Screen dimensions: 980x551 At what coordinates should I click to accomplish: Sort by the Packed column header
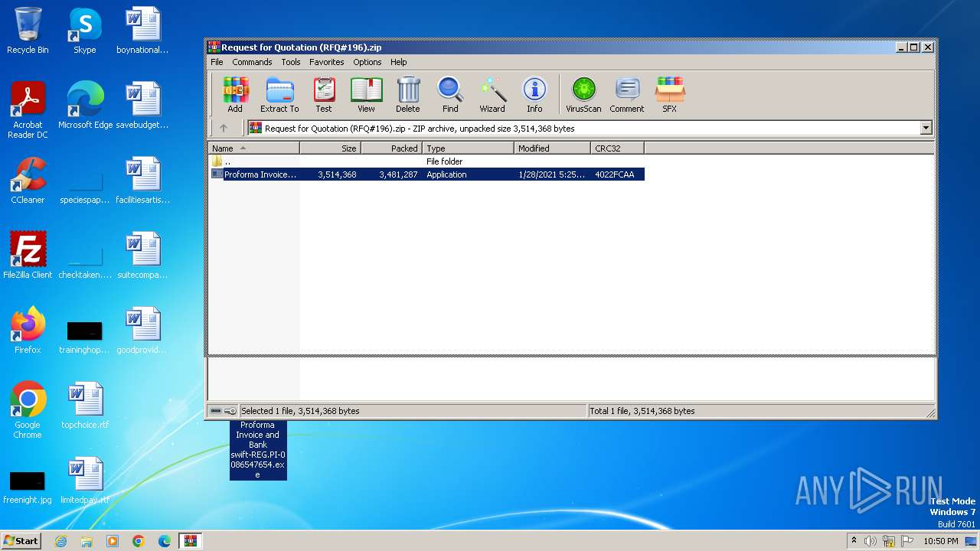pos(392,148)
